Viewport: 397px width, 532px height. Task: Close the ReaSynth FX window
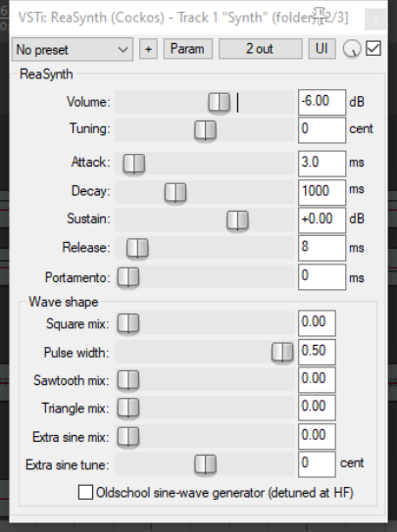[375, 20]
